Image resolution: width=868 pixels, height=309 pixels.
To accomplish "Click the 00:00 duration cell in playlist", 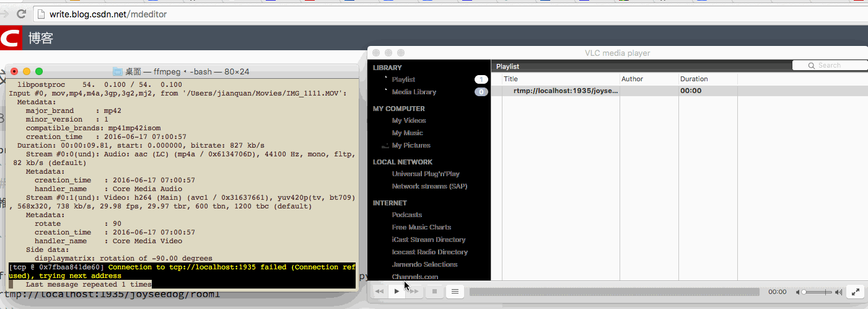I will click(x=690, y=91).
